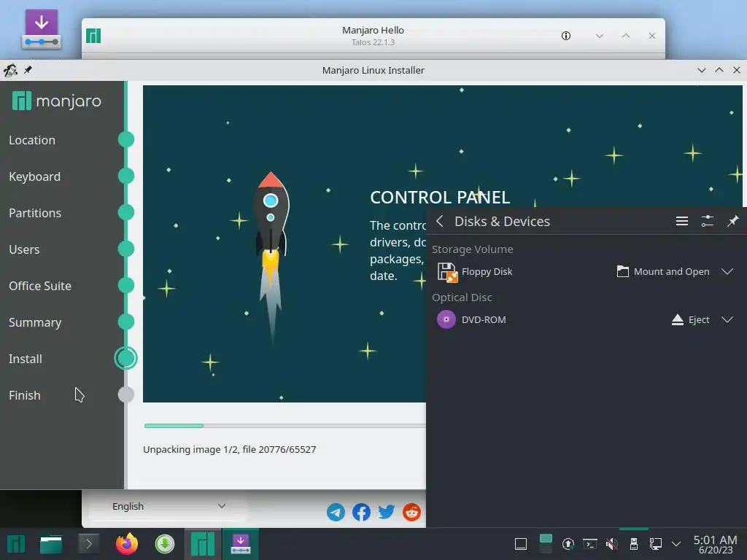Open Facebook link in Manjaro Hello
This screenshot has height=560, width=747.
361,513
